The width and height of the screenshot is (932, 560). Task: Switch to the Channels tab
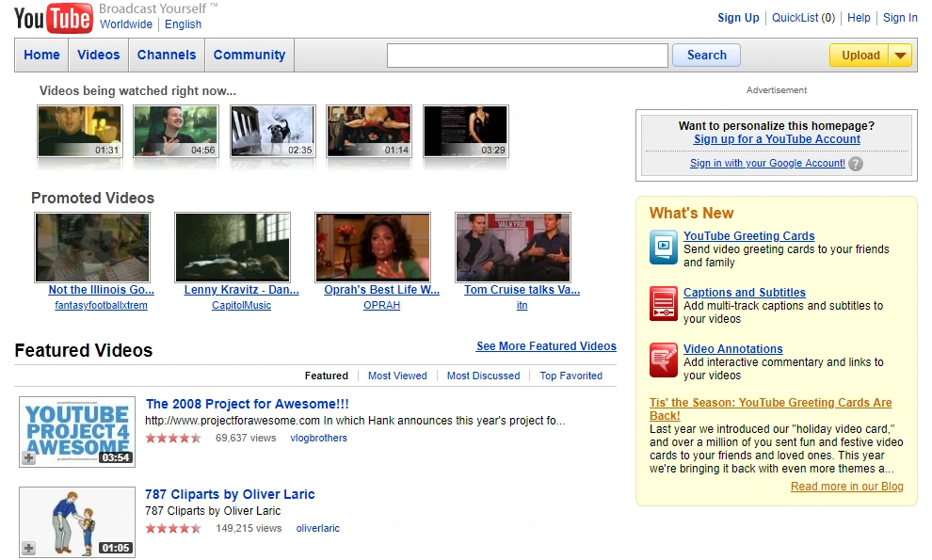167,55
